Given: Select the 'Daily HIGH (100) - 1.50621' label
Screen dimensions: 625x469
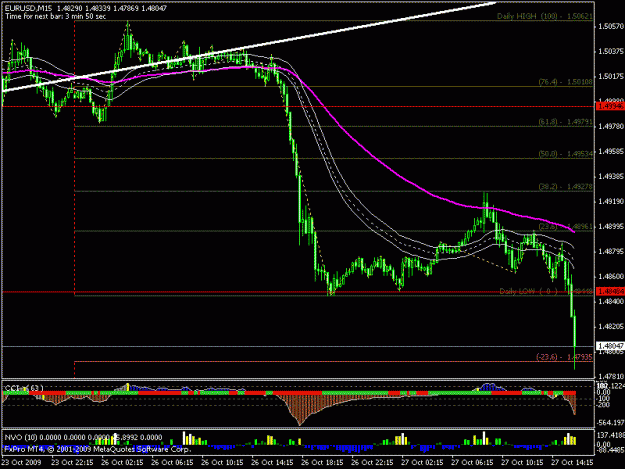Looking at the screenshot, I should pos(545,16).
